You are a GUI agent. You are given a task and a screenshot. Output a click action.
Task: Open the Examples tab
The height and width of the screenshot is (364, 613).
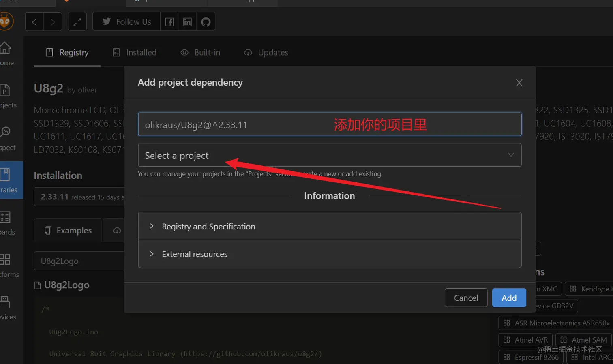click(68, 231)
